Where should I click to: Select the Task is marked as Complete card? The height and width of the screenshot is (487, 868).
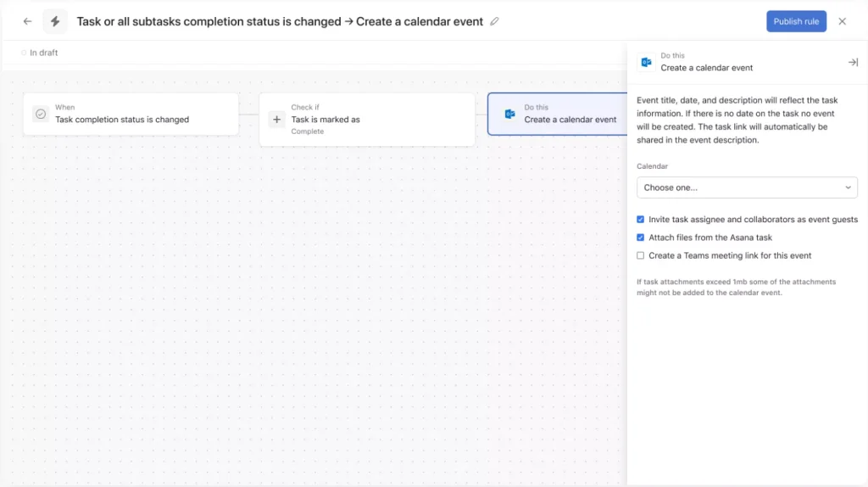[x=367, y=119]
